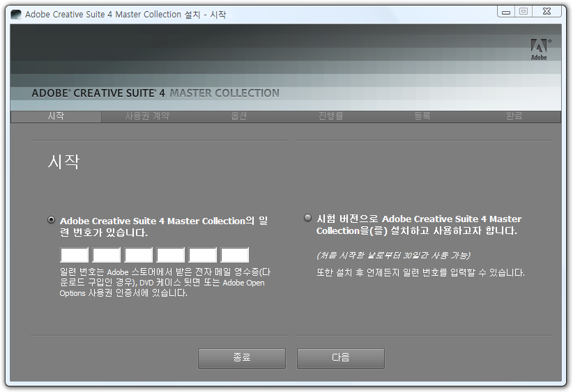The height and width of the screenshot is (392, 573).
Task: Select the 옵션 step tab
Action: click(x=239, y=116)
